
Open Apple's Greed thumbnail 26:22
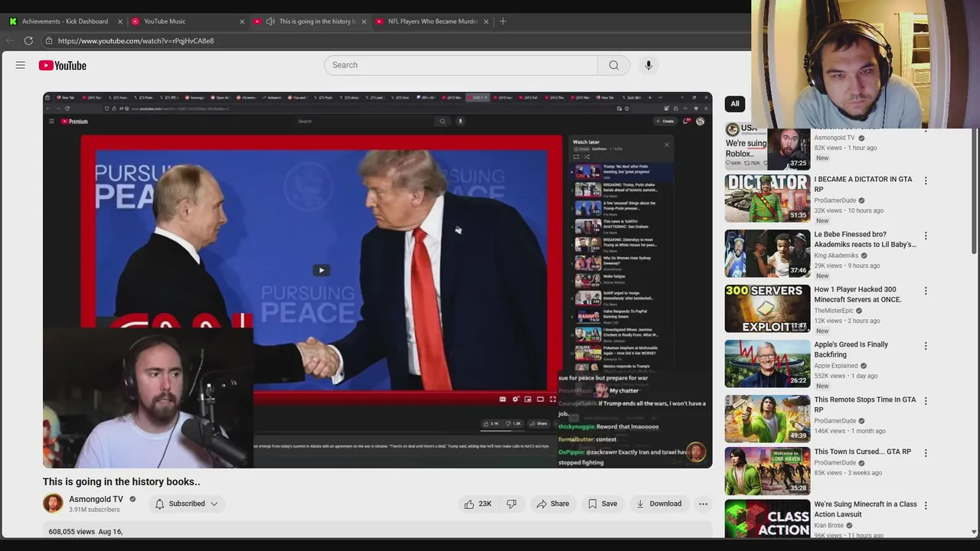point(767,364)
